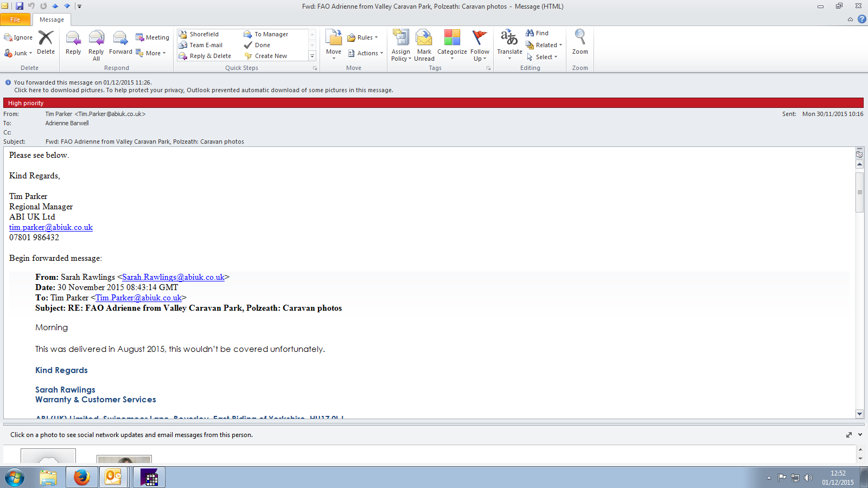Open the File tab
Image resolution: width=868 pixels, height=488 pixels.
(15, 20)
